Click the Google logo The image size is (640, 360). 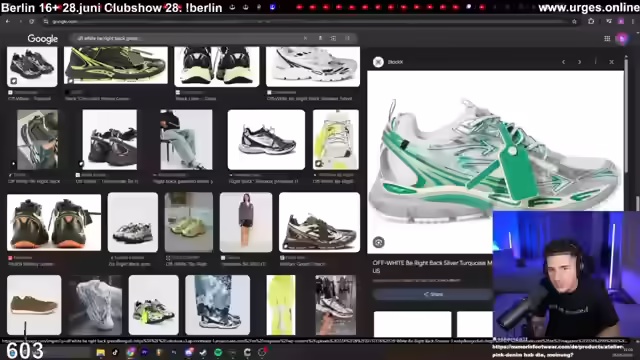pyautogui.click(x=42, y=39)
